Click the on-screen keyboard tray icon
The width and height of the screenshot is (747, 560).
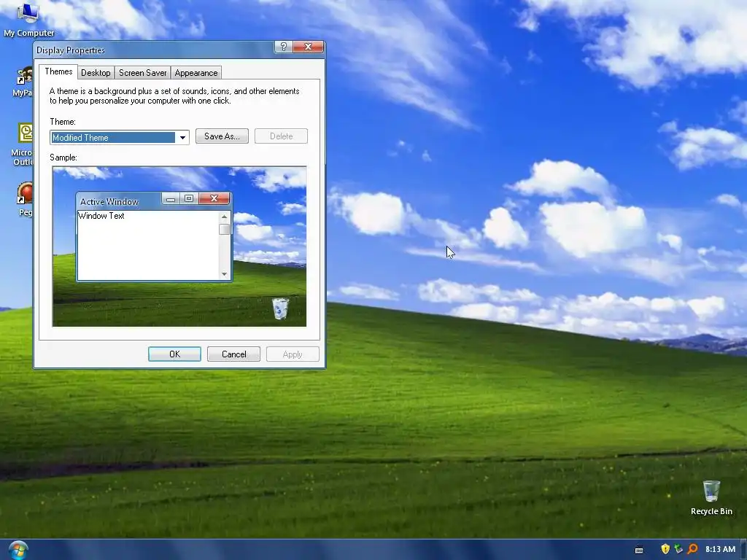click(x=639, y=550)
